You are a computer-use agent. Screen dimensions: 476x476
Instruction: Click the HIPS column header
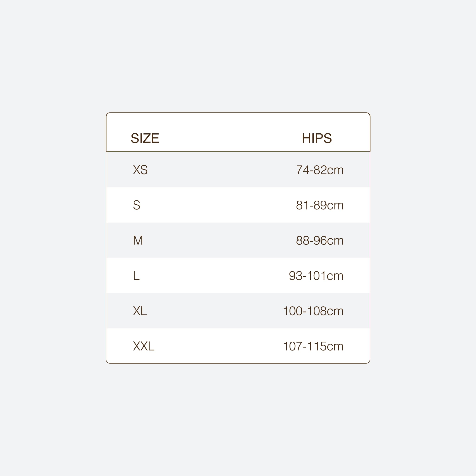(x=317, y=138)
